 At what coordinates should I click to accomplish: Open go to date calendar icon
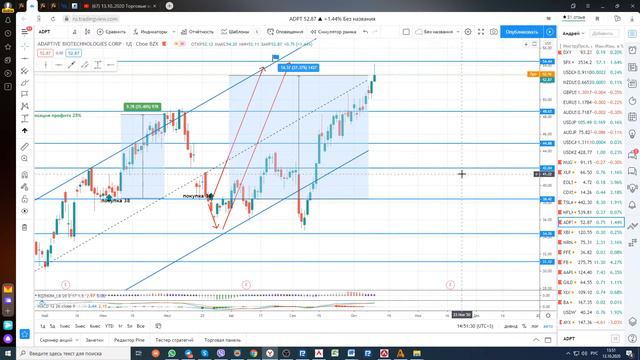click(x=158, y=326)
